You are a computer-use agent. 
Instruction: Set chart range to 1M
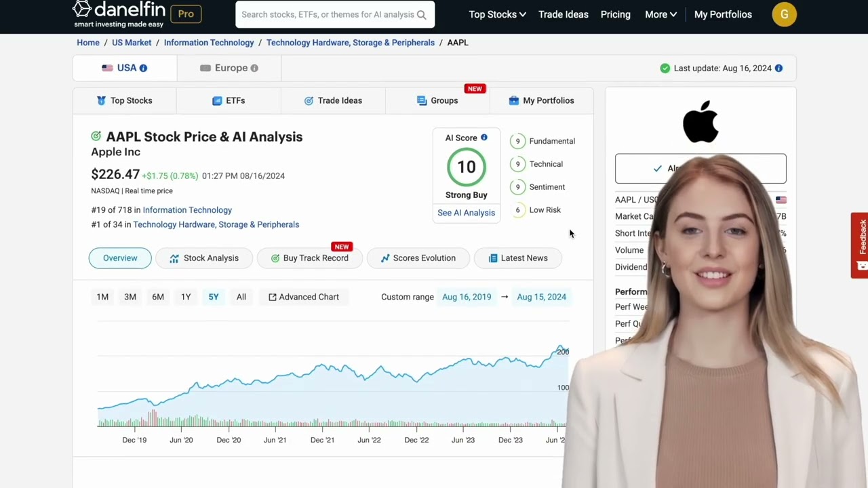tap(102, 297)
